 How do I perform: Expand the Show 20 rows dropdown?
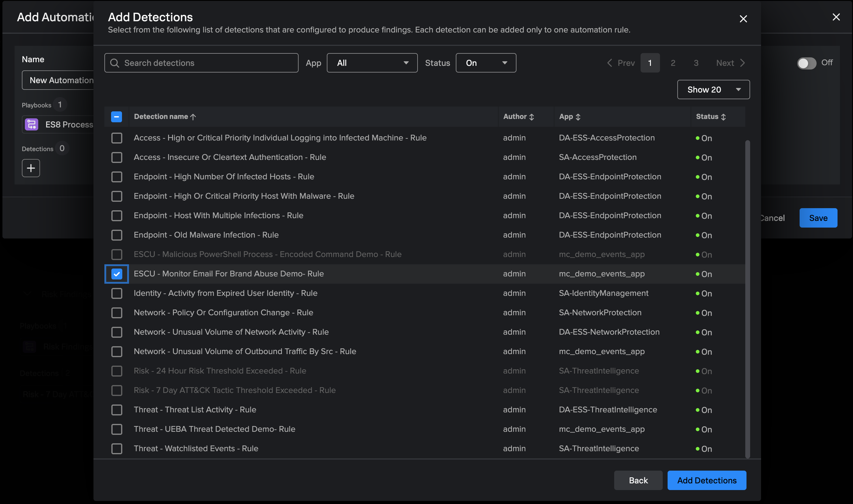click(x=713, y=90)
